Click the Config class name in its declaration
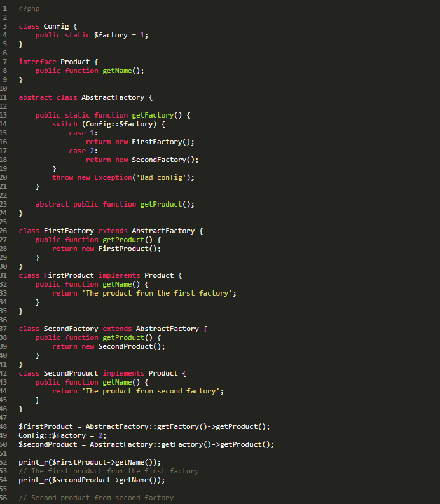 (x=56, y=26)
